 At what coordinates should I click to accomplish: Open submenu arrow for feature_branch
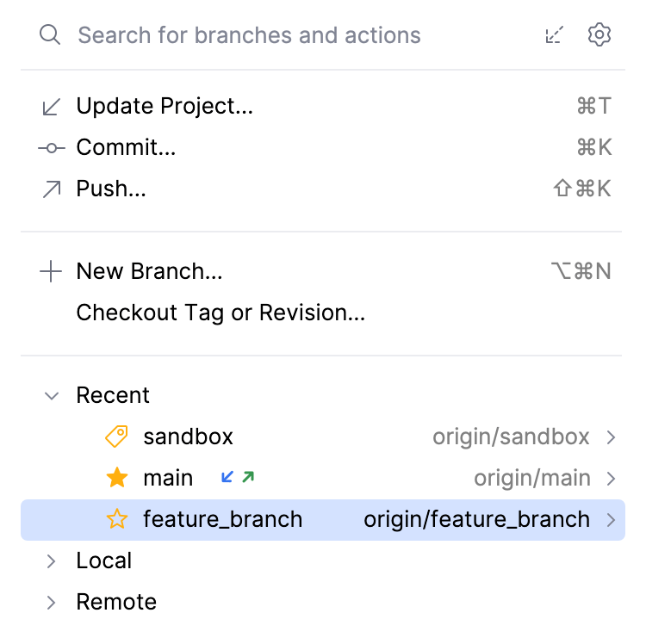click(611, 520)
